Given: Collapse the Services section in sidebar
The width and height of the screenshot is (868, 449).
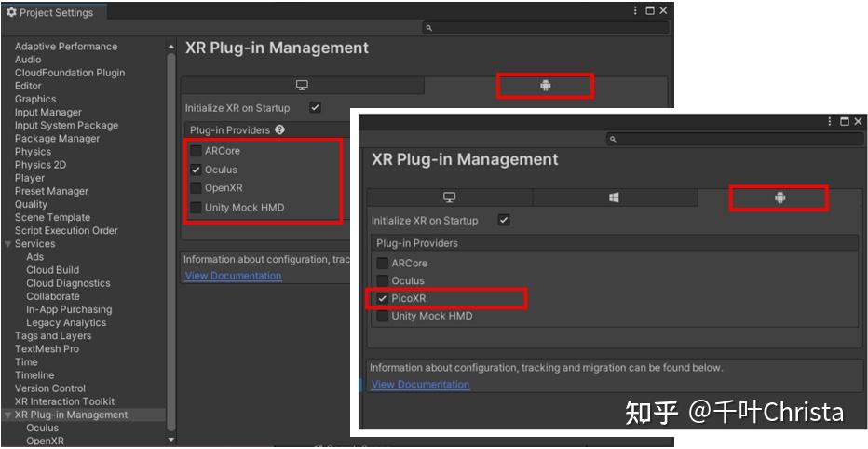Looking at the screenshot, I should tap(8, 244).
